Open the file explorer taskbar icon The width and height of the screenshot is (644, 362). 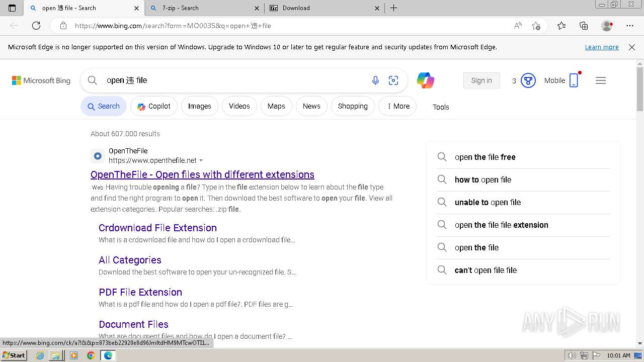(56, 355)
